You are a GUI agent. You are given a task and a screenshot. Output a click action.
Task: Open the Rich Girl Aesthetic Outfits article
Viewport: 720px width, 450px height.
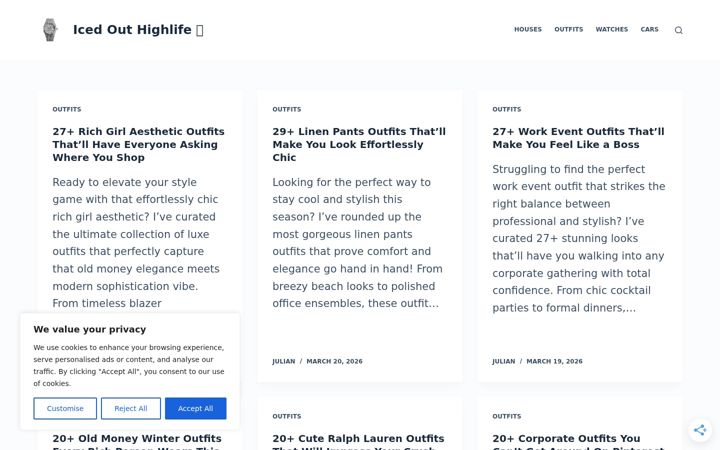(x=138, y=144)
